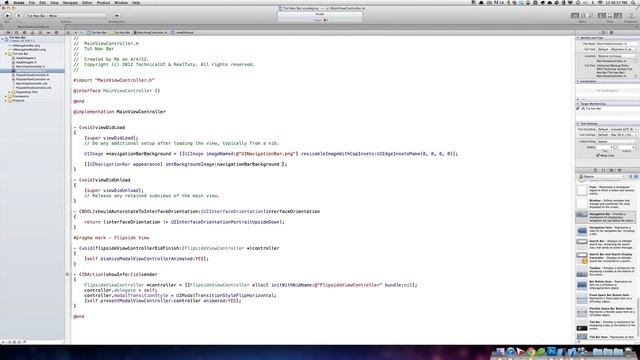Click the Run button in Xcode toolbar
This screenshot has height=360, width=640.
(7, 16)
